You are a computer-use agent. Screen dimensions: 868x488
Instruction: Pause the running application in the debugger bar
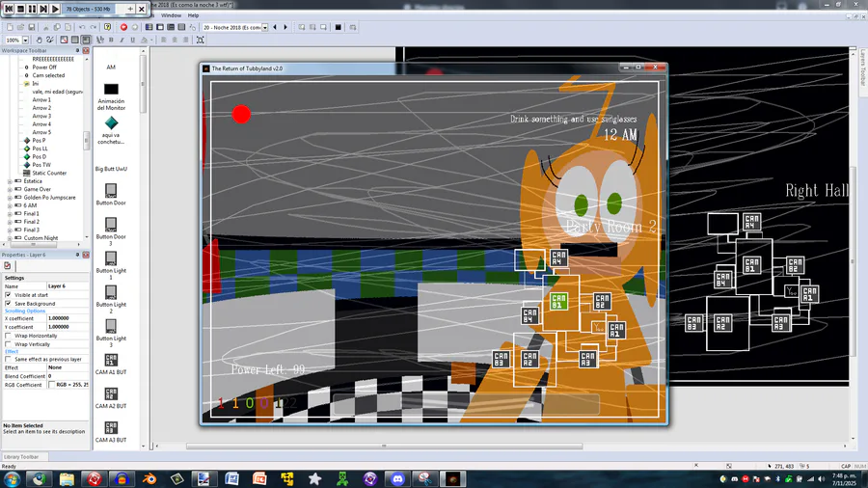coord(32,9)
